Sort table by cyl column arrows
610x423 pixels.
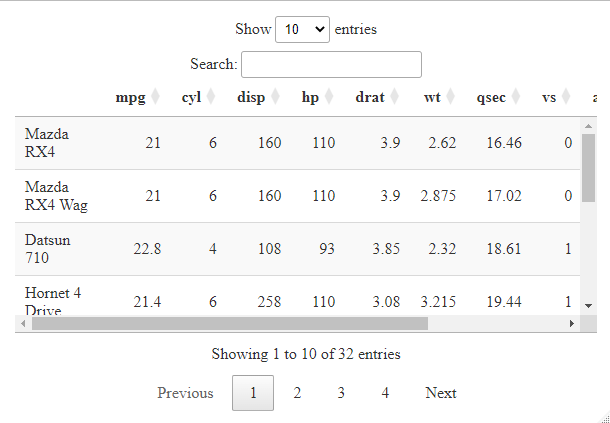click(x=211, y=97)
